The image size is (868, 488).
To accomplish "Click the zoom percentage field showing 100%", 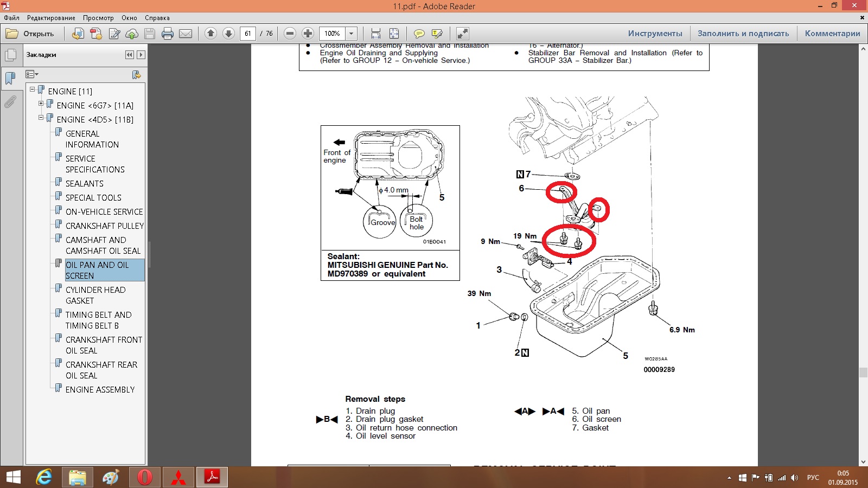I will pyautogui.click(x=332, y=34).
